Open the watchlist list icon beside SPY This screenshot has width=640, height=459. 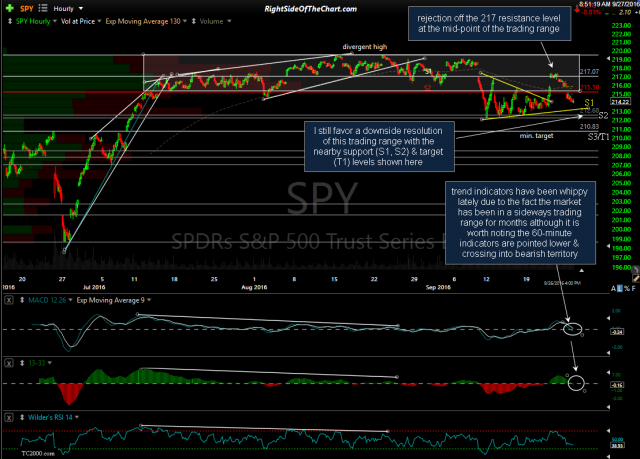click(x=43, y=8)
